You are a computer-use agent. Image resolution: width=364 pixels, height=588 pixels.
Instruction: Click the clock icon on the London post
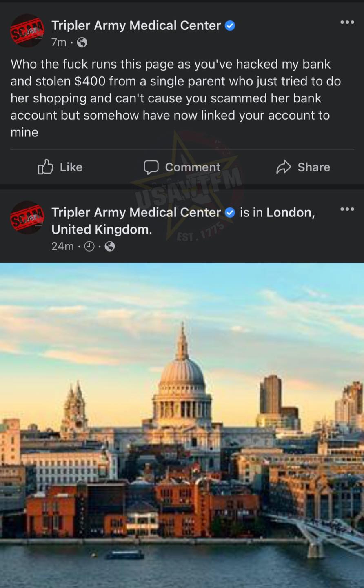click(x=89, y=246)
